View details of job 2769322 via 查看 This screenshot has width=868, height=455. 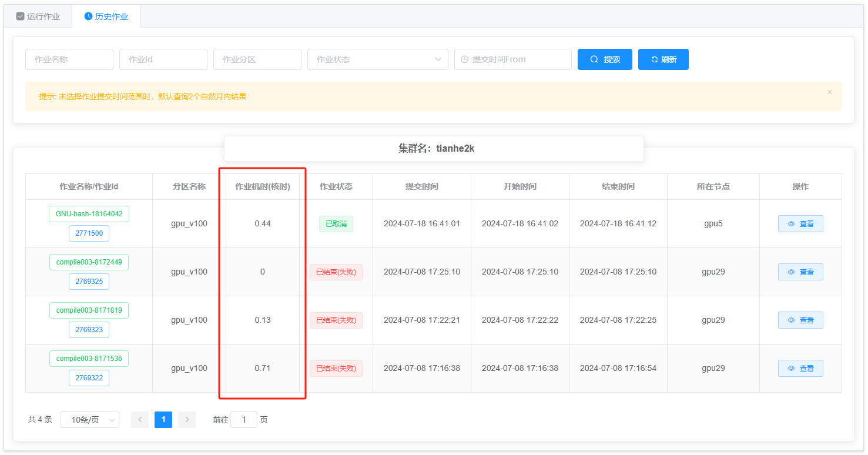800,369
